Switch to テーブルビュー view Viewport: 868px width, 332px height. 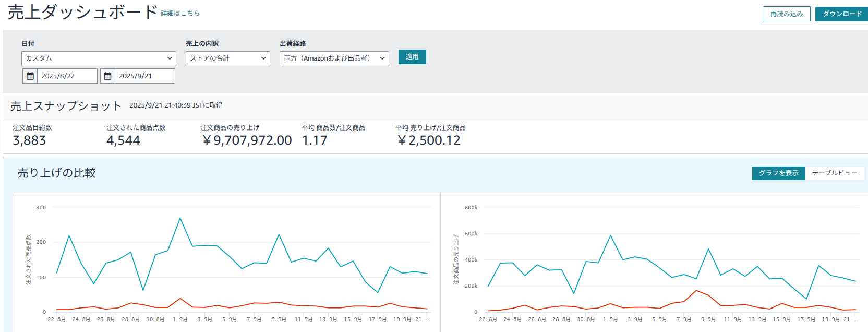[834, 173]
